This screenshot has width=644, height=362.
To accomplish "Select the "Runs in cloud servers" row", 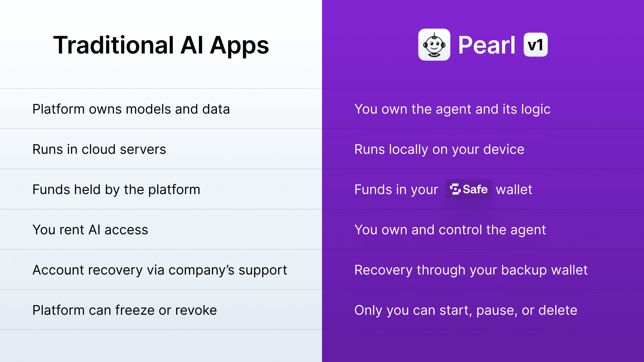I will pyautogui.click(x=99, y=149).
